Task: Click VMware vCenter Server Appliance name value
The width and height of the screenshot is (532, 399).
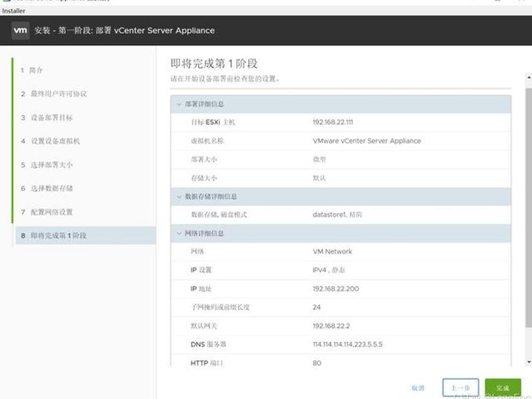Action: click(367, 141)
